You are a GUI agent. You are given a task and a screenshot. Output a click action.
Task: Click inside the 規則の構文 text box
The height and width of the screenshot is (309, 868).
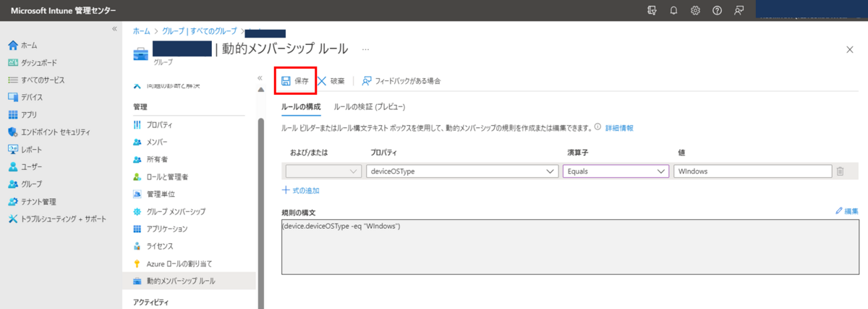pyautogui.click(x=570, y=247)
